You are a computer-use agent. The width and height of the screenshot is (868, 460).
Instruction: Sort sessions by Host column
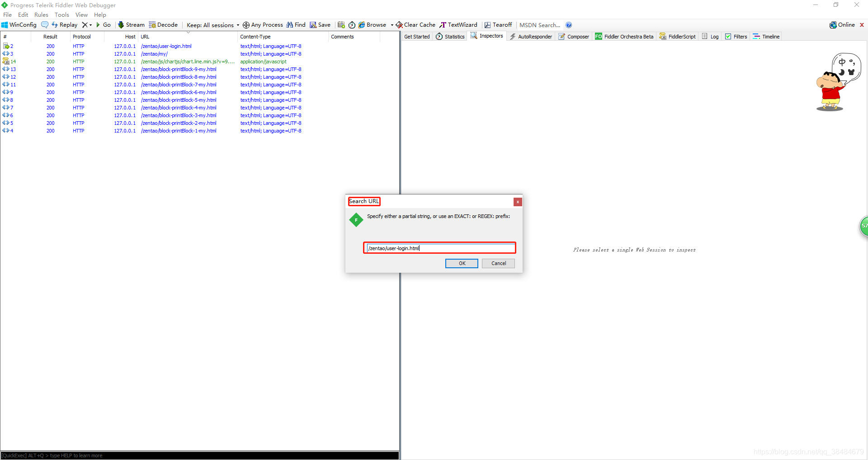pos(121,37)
